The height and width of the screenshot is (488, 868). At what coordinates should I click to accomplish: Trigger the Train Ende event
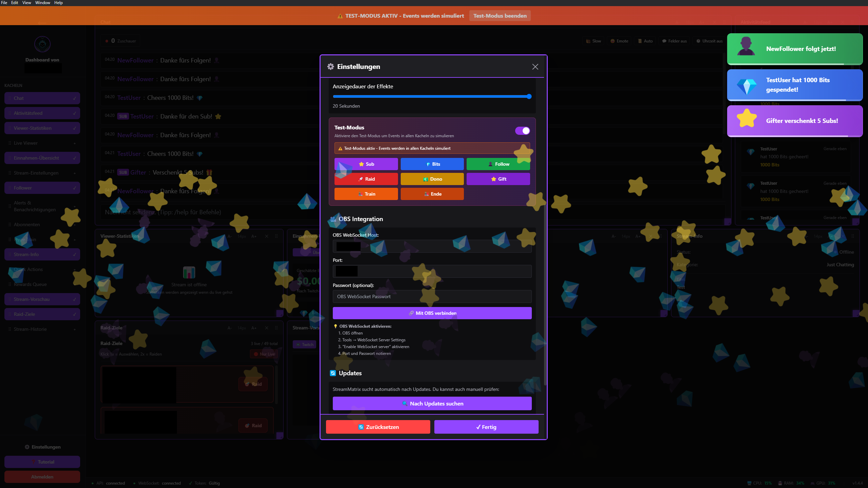[432, 194]
